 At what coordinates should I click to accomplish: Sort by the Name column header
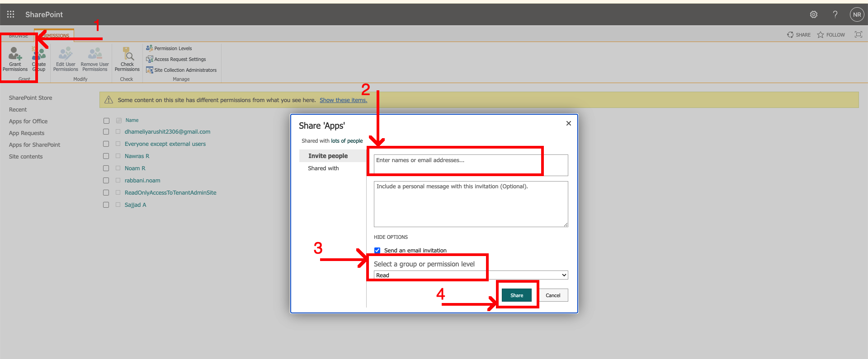[x=132, y=120]
